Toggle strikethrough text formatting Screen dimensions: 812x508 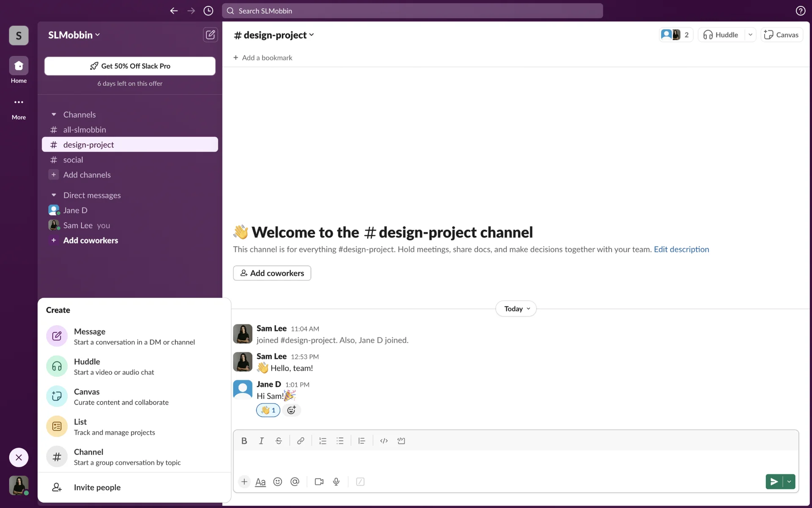click(278, 441)
